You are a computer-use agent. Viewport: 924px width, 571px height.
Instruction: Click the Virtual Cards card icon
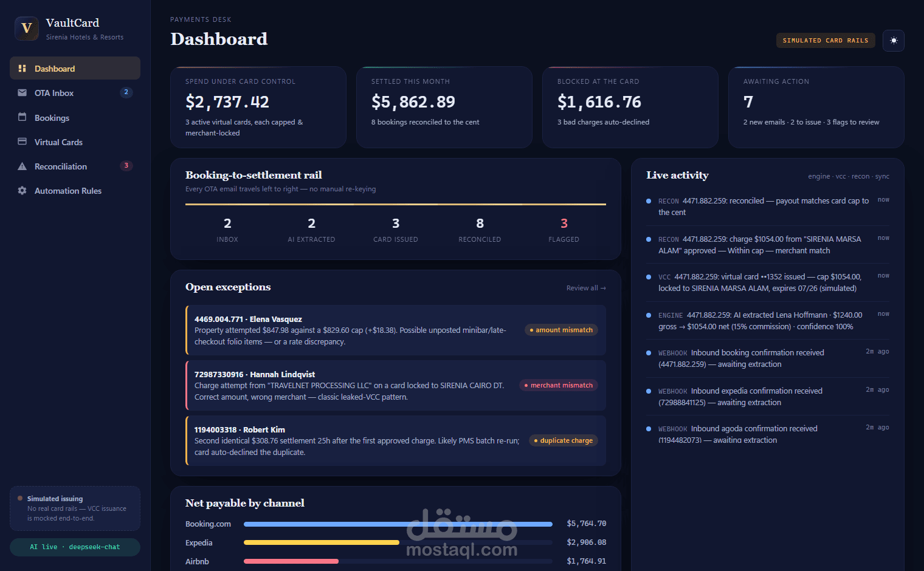(x=22, y=142)
